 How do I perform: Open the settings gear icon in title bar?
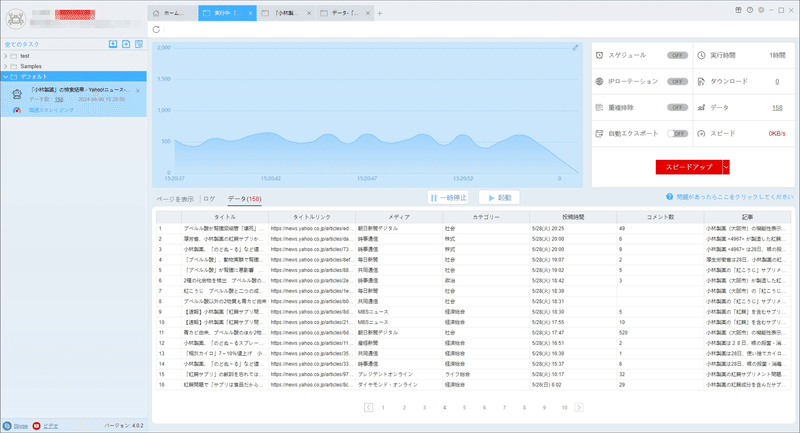pyautogui.click(x=761, y=10)
